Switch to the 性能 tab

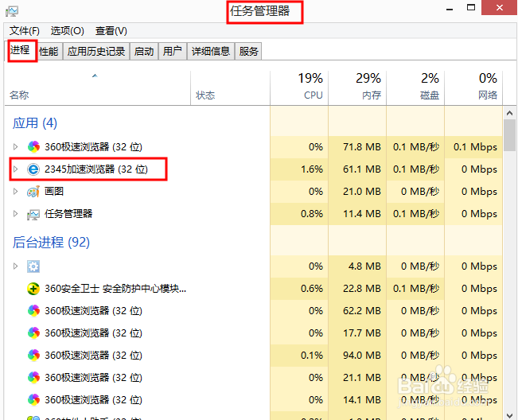tap(49, 51)
